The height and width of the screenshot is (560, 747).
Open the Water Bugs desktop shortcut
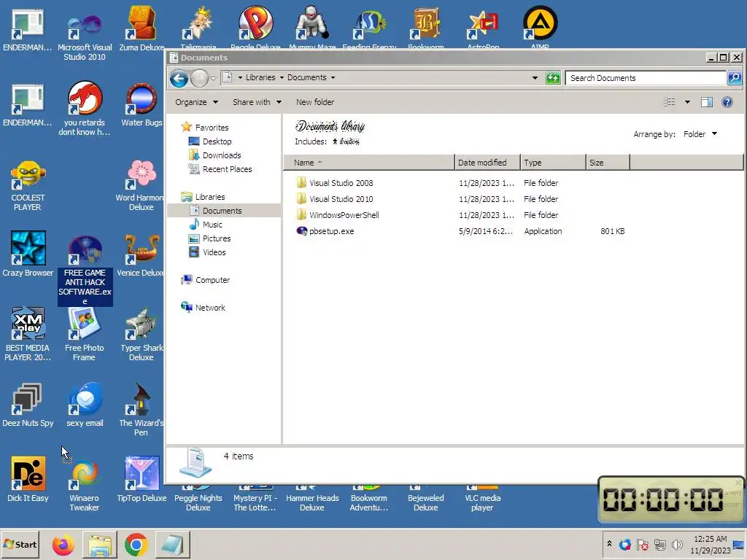(x=142, y=105)
